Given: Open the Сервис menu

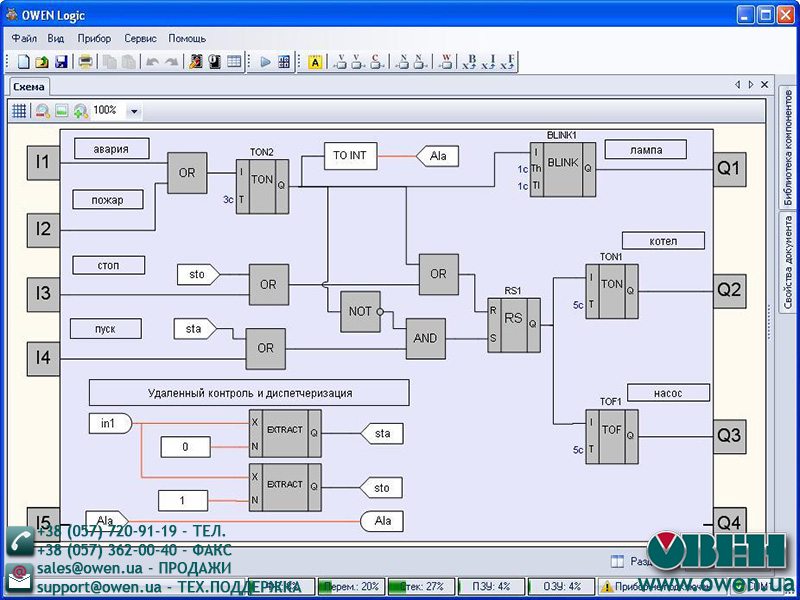Looking at the screenshot, I should [x=140, y=38].
